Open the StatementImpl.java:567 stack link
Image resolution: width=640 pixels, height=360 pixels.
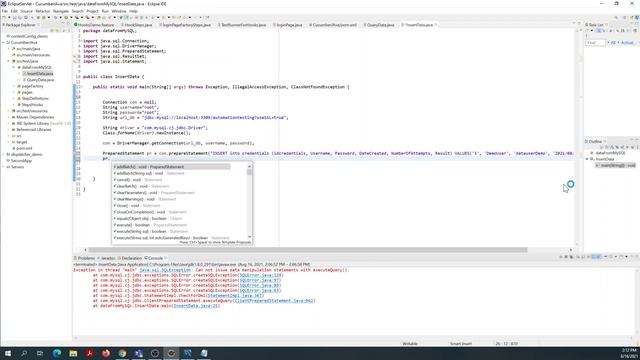coord(235,296)
